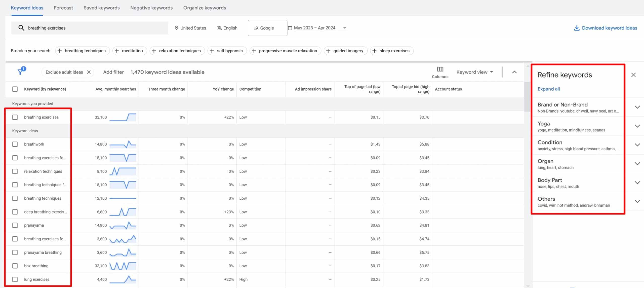
Task: Click Expand all in Refine keywords
Action: (548, 89)
